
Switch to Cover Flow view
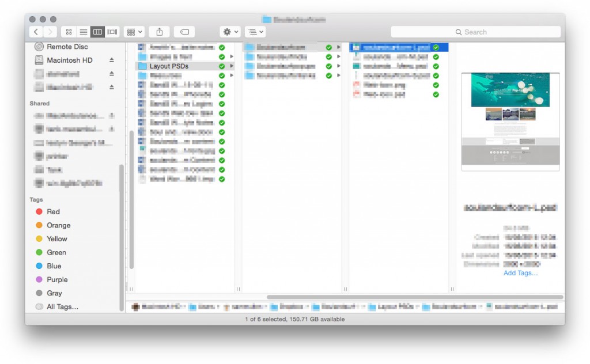coord(112,32)
